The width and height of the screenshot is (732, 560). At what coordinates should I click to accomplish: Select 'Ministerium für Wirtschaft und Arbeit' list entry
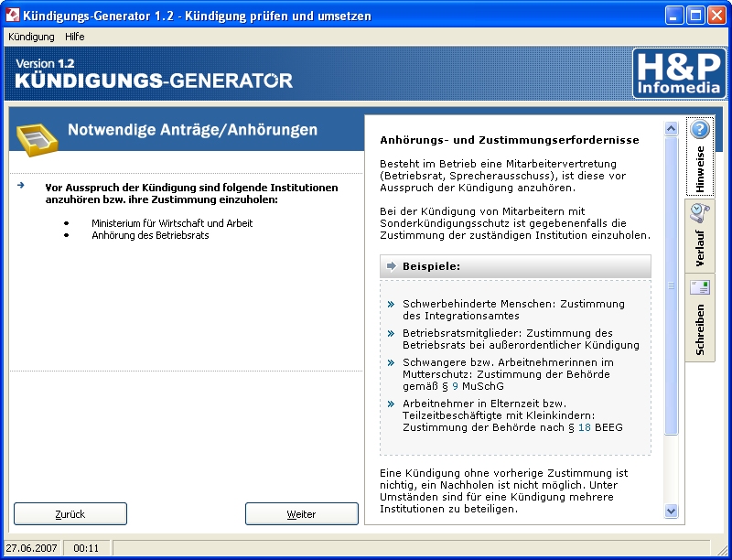coord(172,223)
